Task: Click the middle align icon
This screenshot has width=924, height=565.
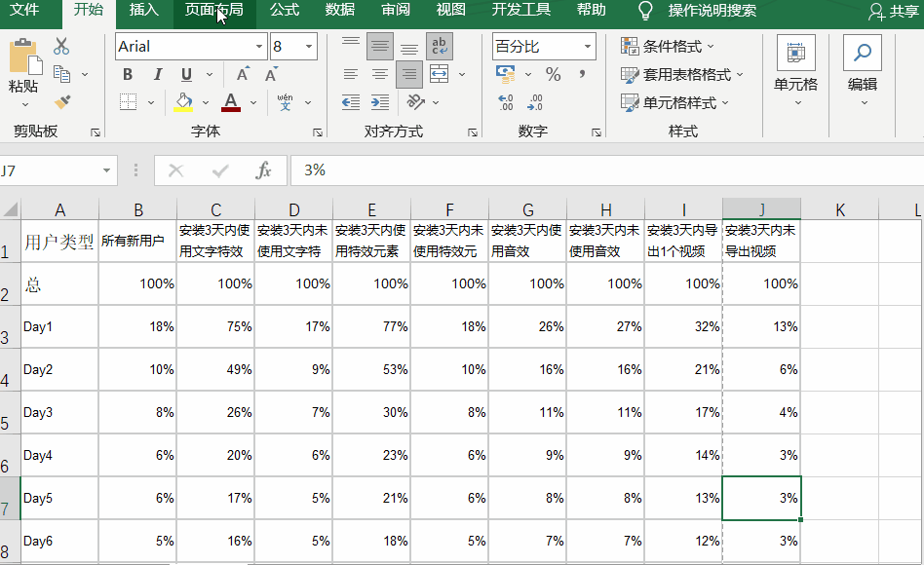Action: (380, 46)
